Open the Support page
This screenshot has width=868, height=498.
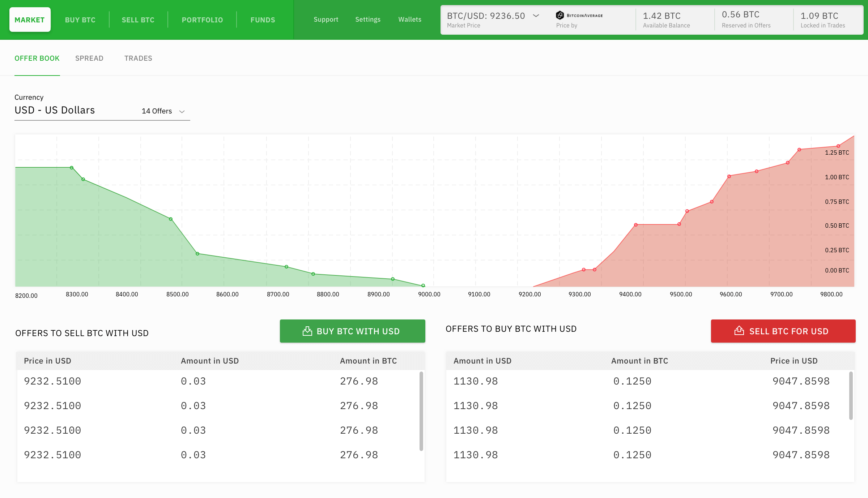coord(326,20)
